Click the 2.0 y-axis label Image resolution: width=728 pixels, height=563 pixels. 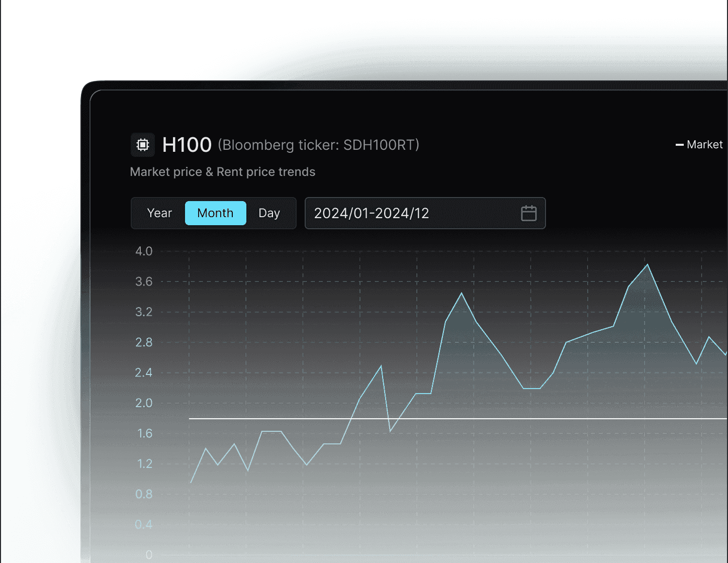coord(144,403)
